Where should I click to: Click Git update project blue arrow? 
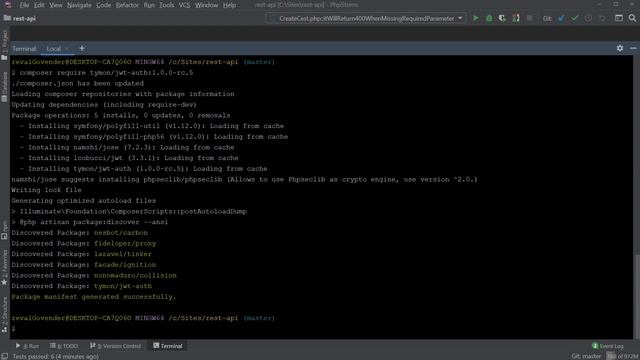pyautogui.click(x=561, y=18)
